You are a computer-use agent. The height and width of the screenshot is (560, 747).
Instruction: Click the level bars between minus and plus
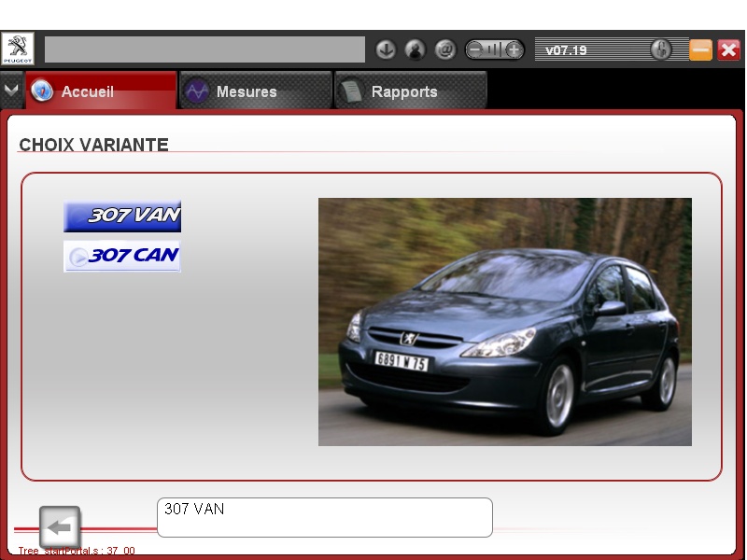(495, 49)
